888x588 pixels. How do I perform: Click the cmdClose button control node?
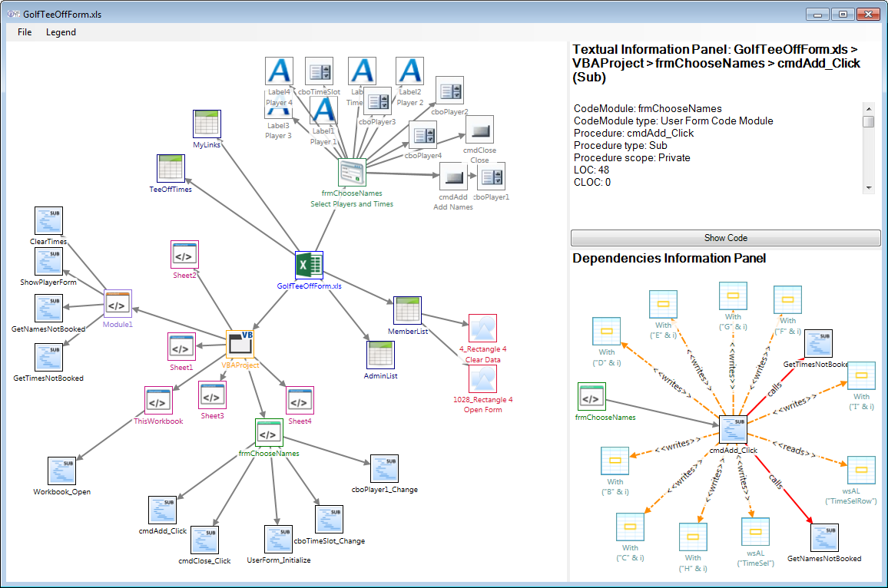point(479,130)
